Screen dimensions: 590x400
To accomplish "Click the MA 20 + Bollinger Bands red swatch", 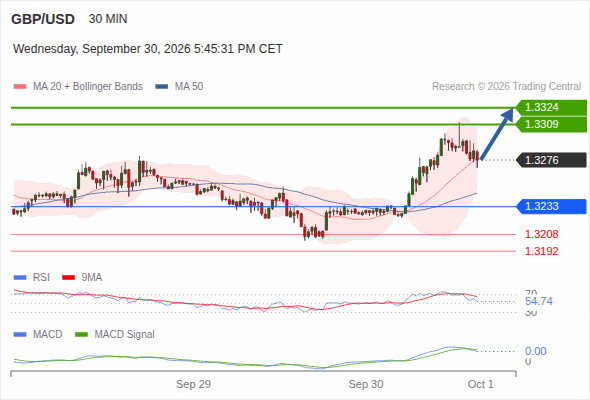I will 20,87.
